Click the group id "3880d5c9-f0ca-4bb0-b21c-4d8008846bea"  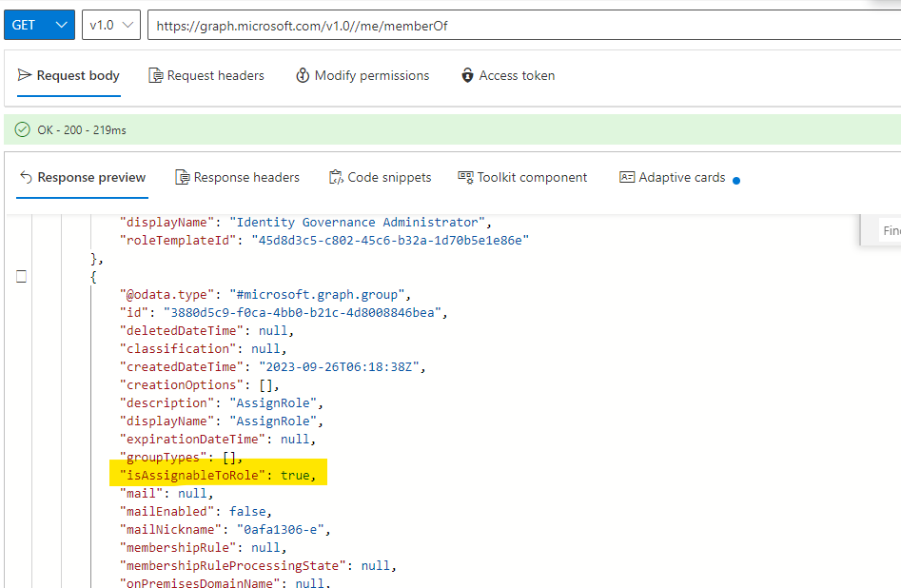(303, 313)
